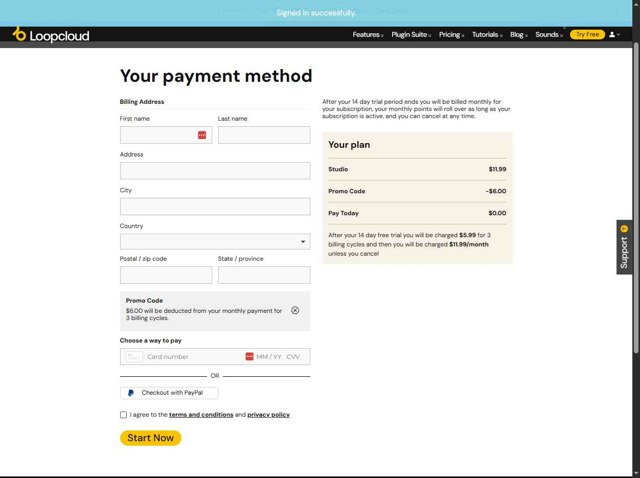Focus the City field
640x478 pixels.
click(x=215, y=207)
